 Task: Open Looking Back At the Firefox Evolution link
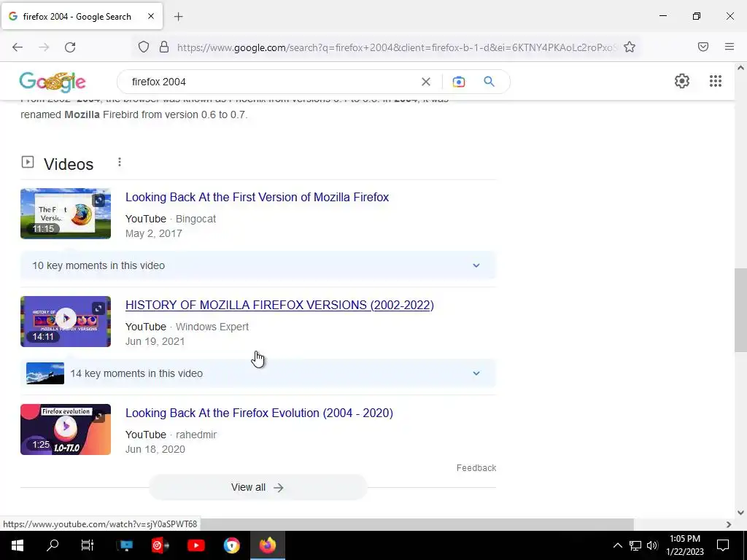point(259,413)
